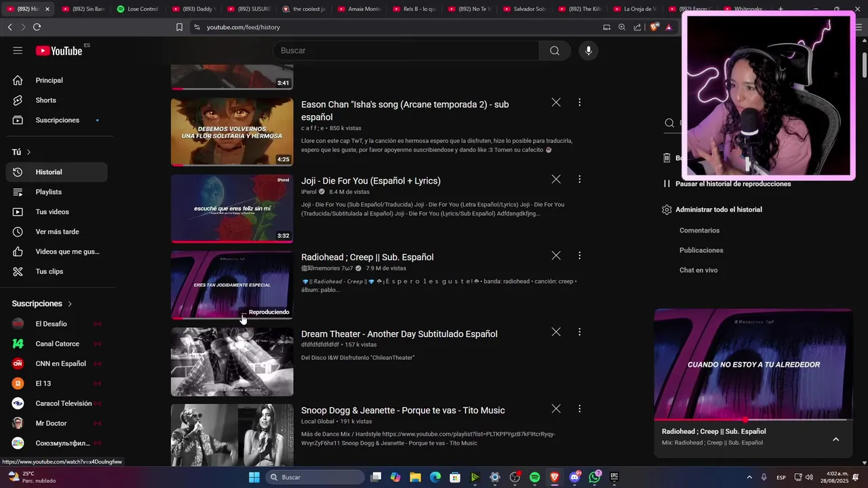
Task: Open the YouTube hamburger guide menu
Action: [x=18, y=51]
